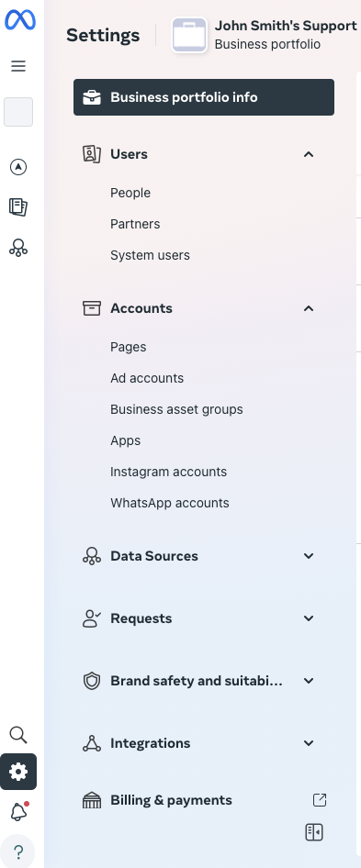Expand the Requests section

coord(309,618)
